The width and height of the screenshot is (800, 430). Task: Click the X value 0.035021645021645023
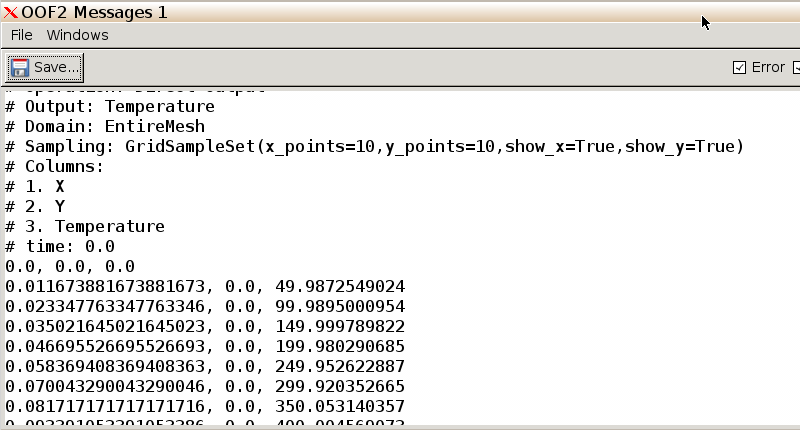tap(106, 326)
